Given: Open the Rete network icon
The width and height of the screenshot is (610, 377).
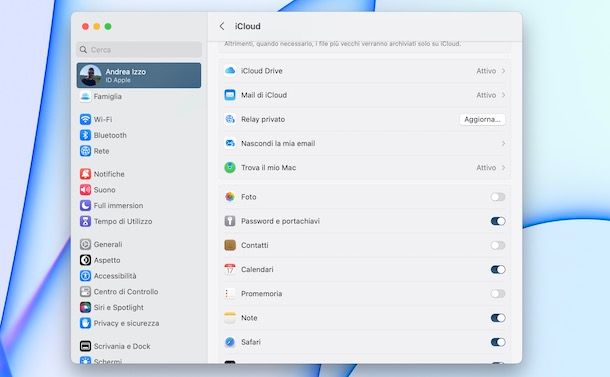Looking at the screenshot, I should (85, 151).
